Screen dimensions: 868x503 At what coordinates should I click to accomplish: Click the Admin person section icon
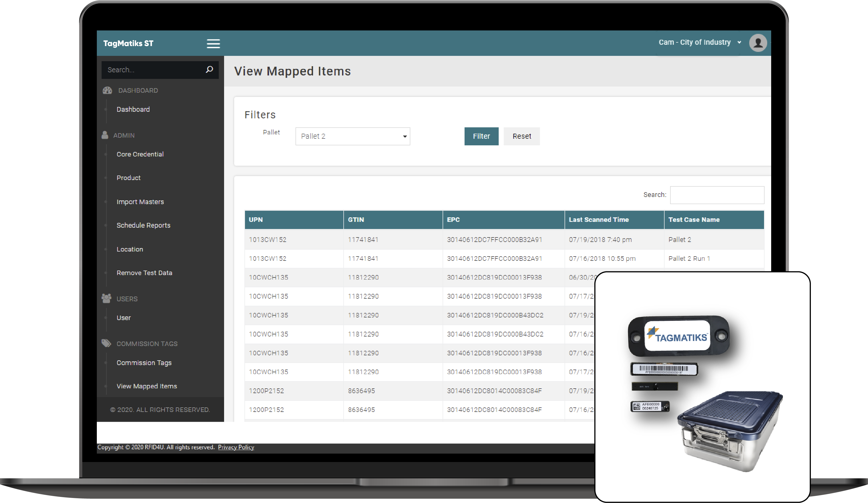click(105, 135)
